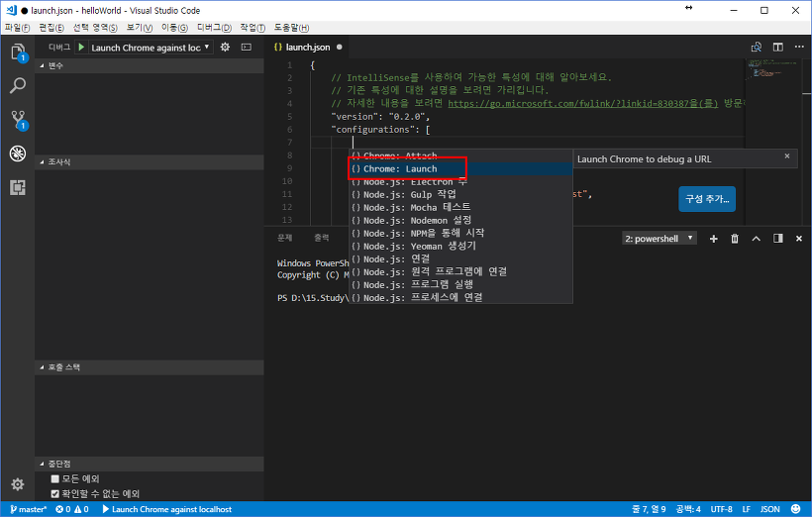
Task: Open the Debug view icon
Action: (18, 154)
